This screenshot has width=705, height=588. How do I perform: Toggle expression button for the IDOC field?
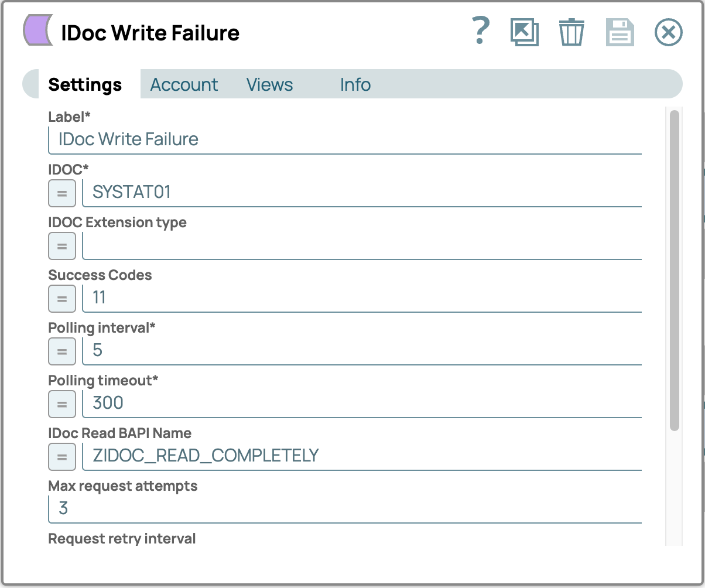pos(62,193)
